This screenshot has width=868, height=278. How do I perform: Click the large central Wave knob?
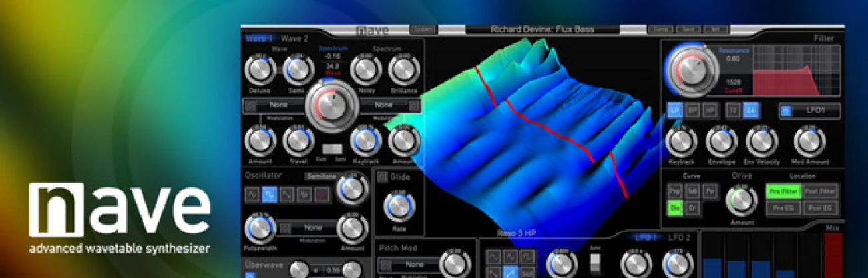[331, 105]
